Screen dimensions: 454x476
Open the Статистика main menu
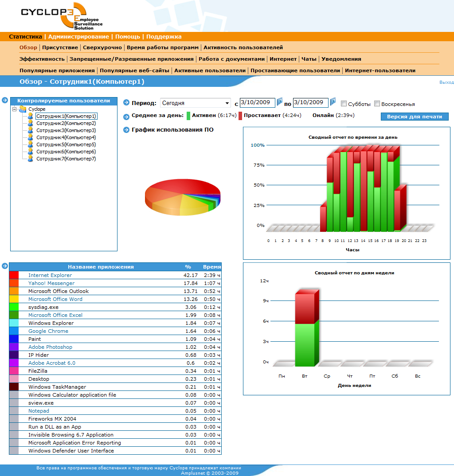26,37
